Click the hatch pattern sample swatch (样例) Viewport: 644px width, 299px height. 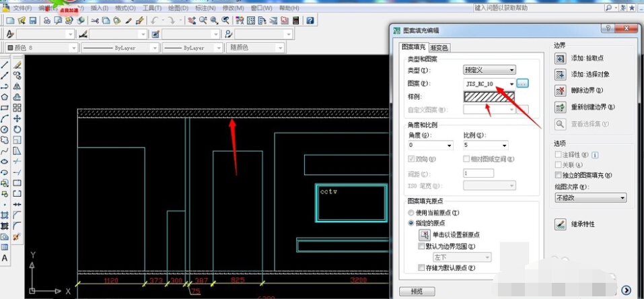489,97
